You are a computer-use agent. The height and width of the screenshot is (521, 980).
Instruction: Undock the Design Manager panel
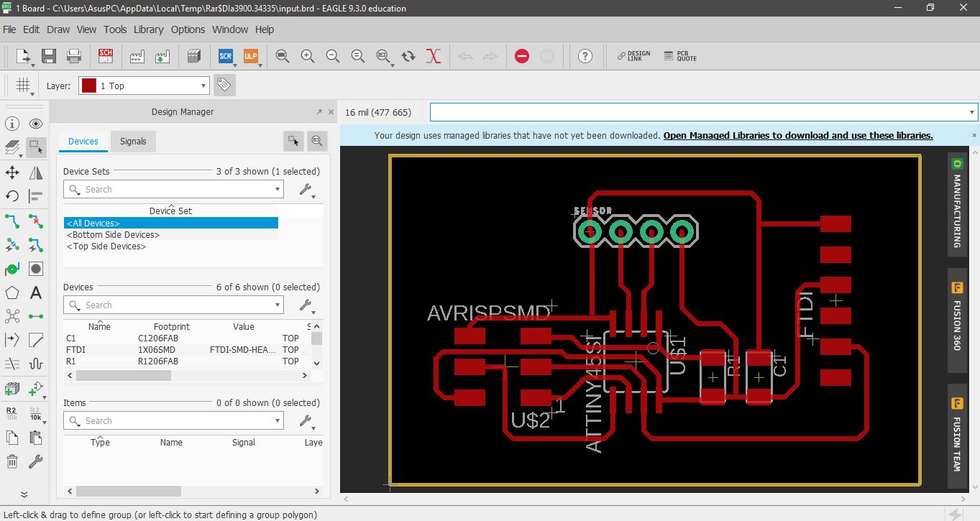(319, 112)
